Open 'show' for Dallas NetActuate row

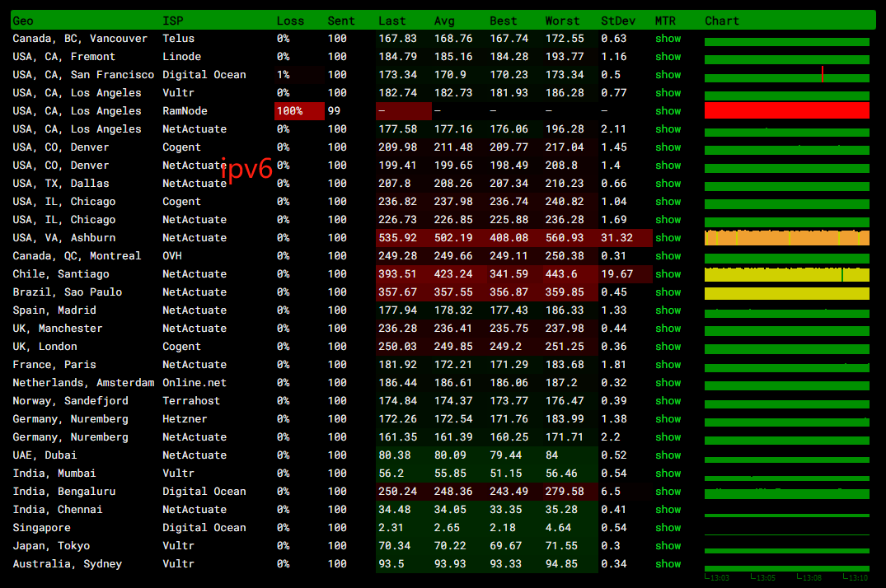coord(668,184)
